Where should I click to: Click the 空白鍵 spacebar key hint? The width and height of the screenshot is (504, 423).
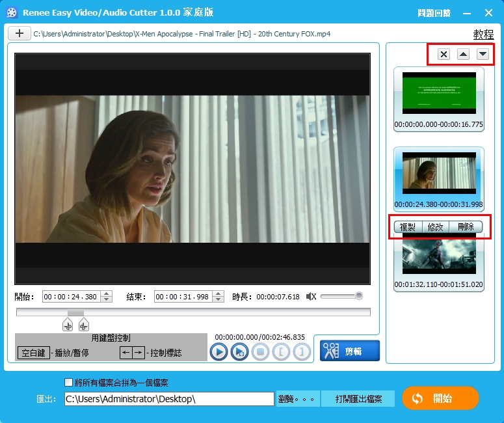coord(33,353)
